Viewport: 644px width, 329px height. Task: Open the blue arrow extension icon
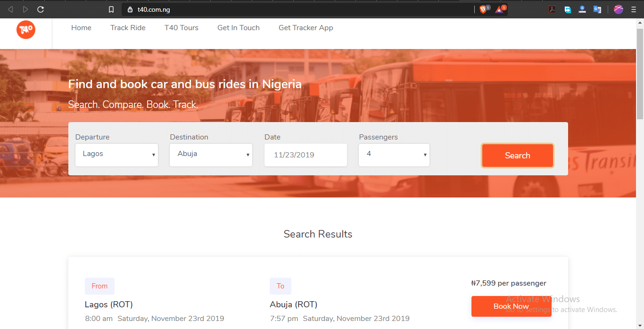tap(568, 9)
